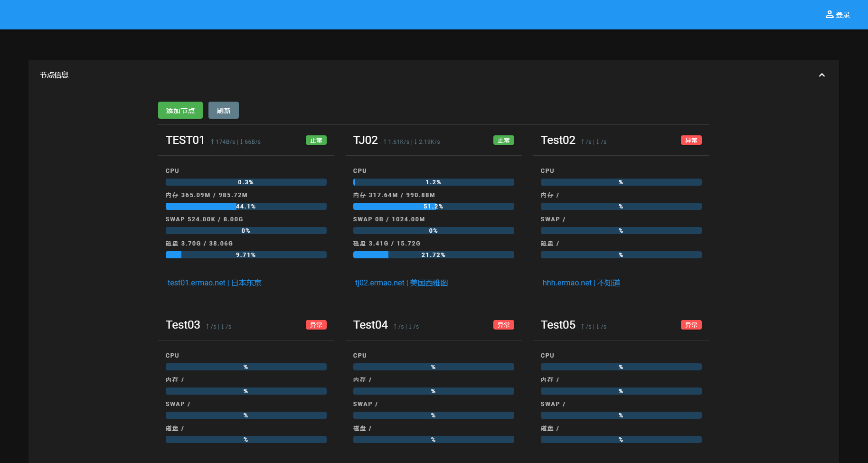Click 内存 365.09M / 985.72M label

pyautogui.click(x=207, y=195)
